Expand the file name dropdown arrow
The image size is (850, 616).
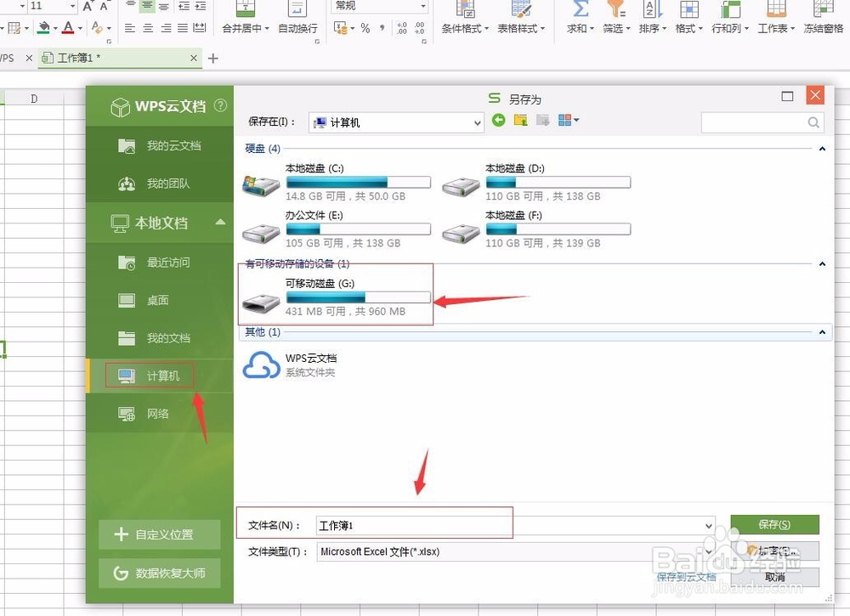(x=709, y=526)
